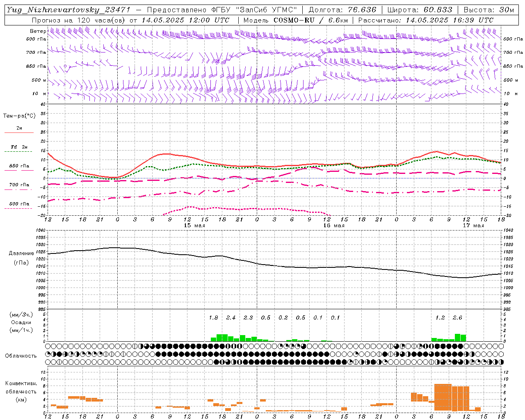The image size is (525, 420).
Task: Click the 2.4 precipitation value
Action: point(231,318)
